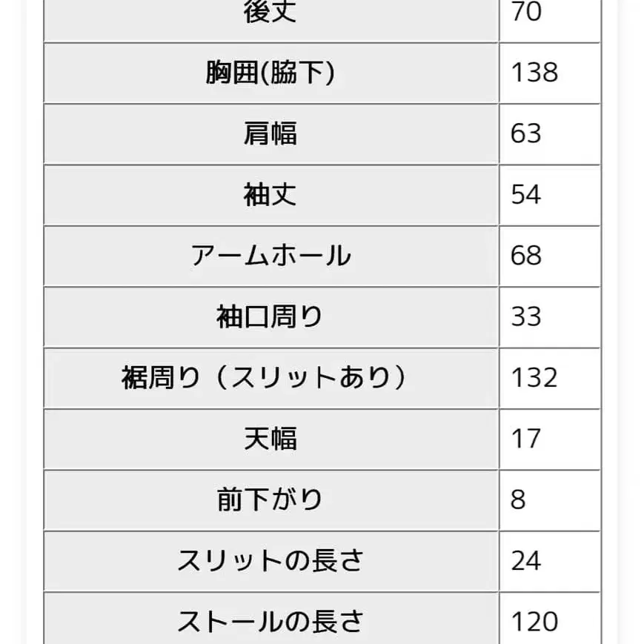Click the 胸囲(脇下) label cell
This screenshot has width=644, height=644.
[x=270, y=73]
